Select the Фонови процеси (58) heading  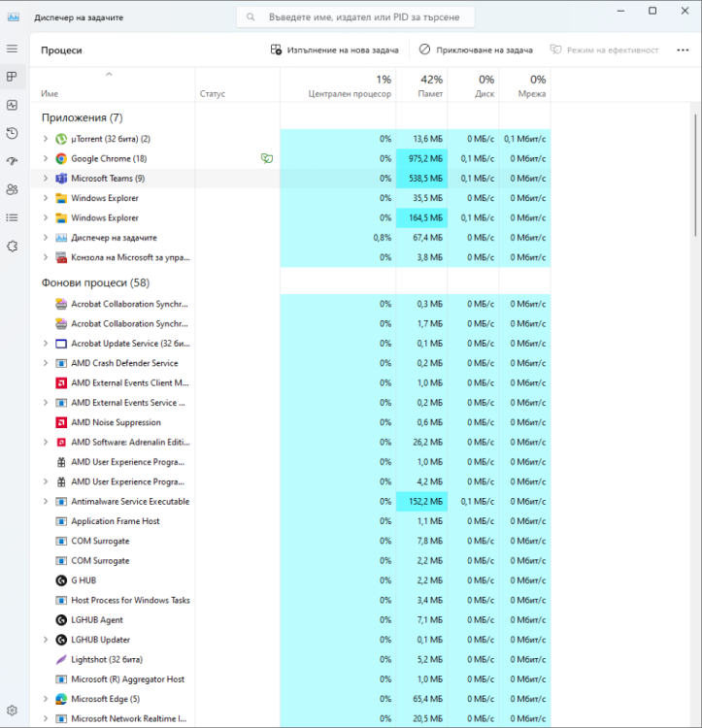tap(96, 282)
